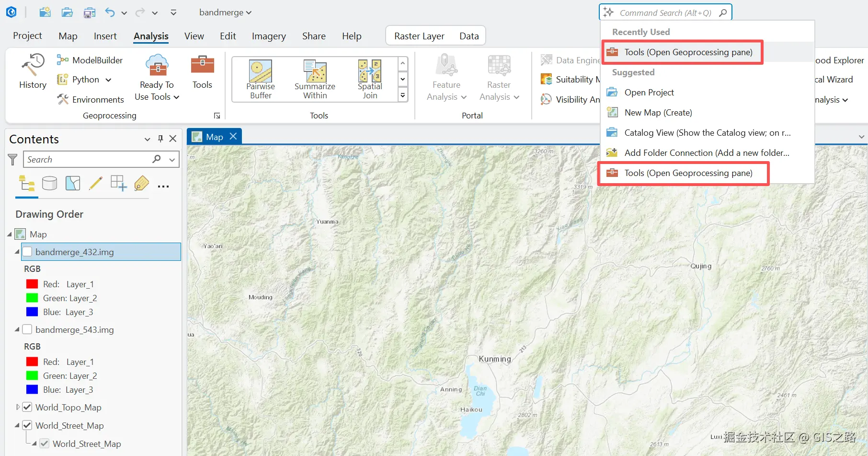This screenshot has width=868, height=456.
Task: Switch to the Insert ribbon tab
Action: click(105, 35)
